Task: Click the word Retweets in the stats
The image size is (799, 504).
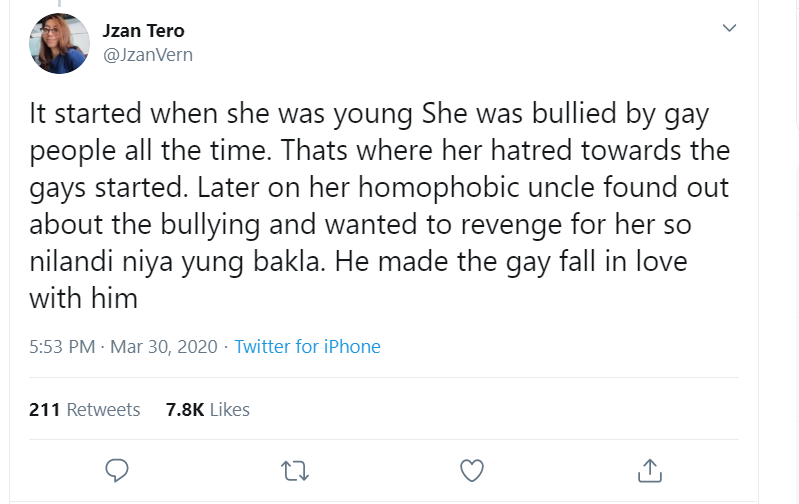Action: [x=103, y=409]
